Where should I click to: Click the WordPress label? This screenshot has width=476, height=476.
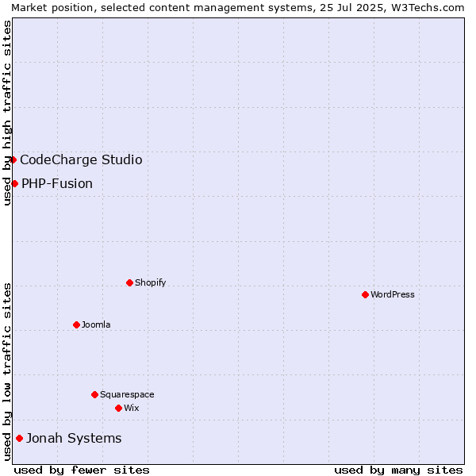coord(393,294)
